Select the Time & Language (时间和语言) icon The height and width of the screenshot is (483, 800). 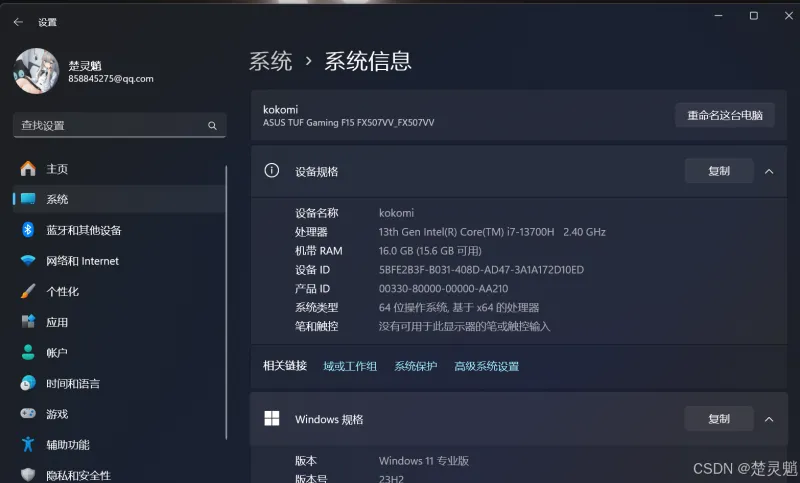point(28,384)
